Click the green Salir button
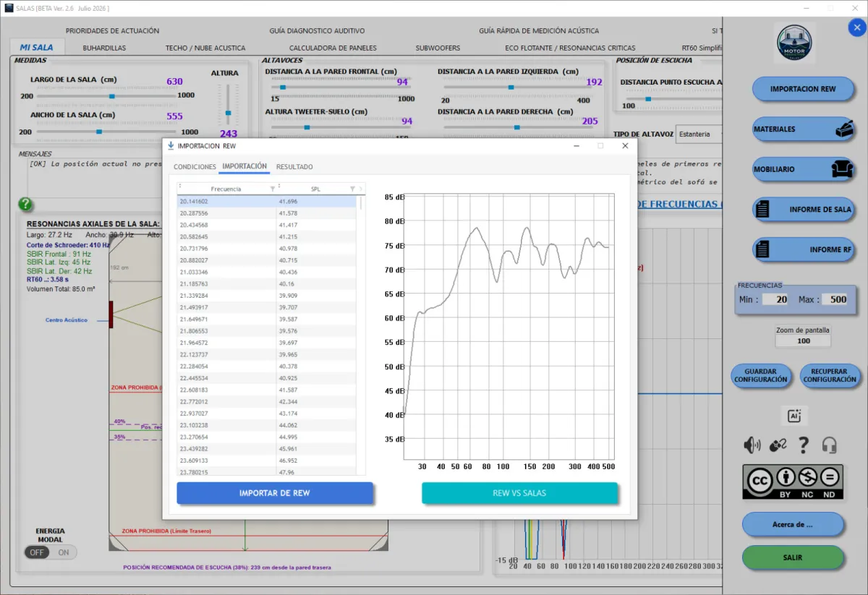The height and width of the screenshot is (595, 868). point(793,557)
